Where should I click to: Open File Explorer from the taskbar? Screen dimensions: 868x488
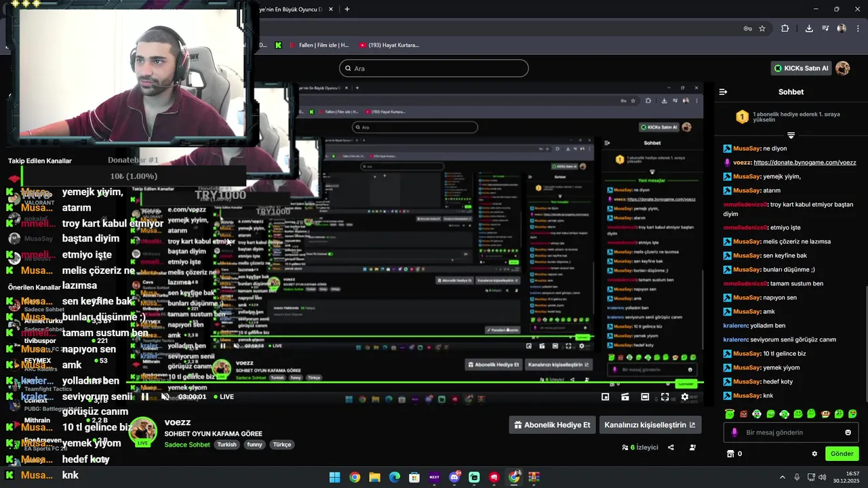click(x=374, y=477)
